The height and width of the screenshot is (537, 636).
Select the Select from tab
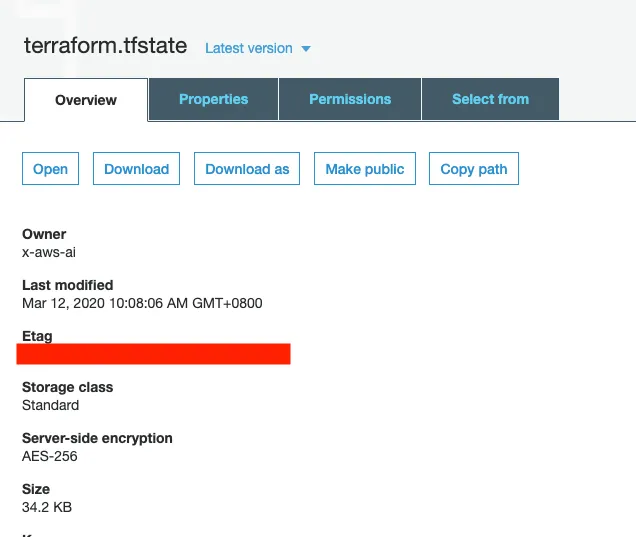pyautogui.click(x=490, y=99)
